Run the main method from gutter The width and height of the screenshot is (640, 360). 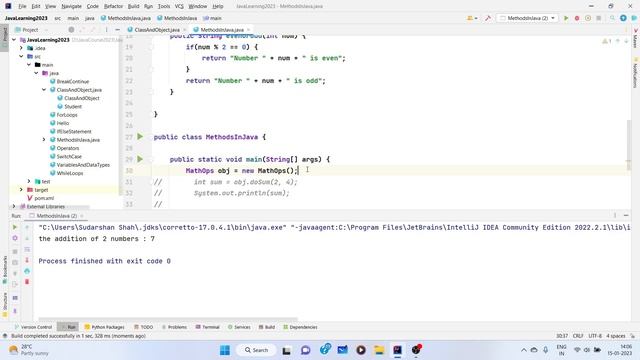tap(140, 159)
